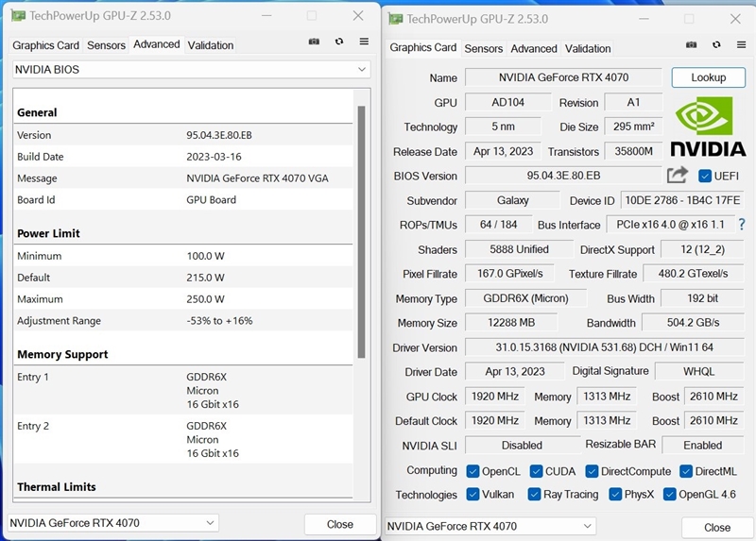Click the Message row NVIDIA GeForce RTX 4070 VGA
Screen dimensions: 756x541
(183, 178)
